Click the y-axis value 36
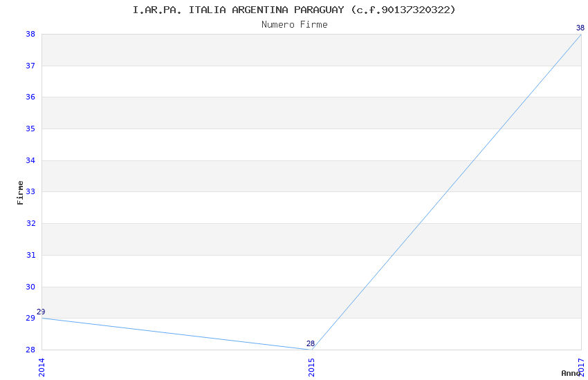 pos(30,97)
